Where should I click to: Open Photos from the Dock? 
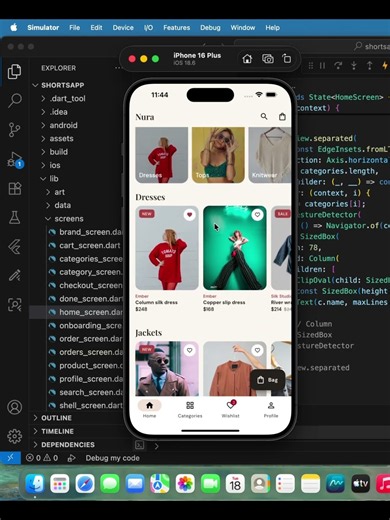tap(185, 483)
